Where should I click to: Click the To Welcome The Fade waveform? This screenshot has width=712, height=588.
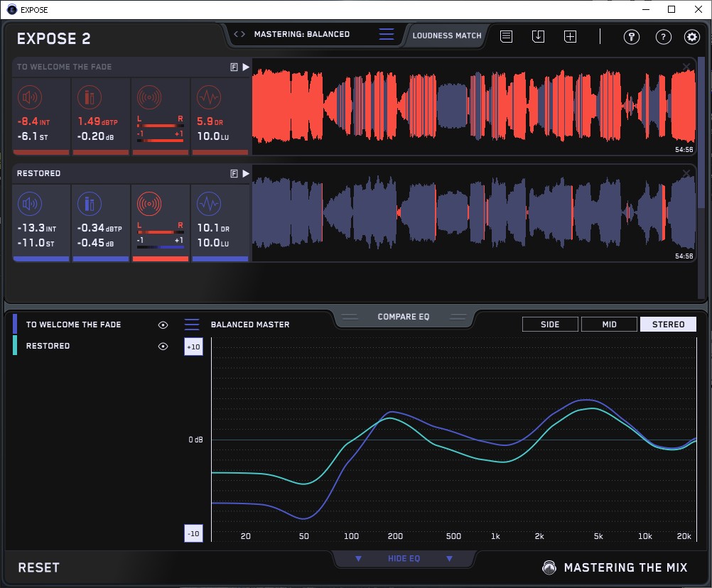coord(474,107)
